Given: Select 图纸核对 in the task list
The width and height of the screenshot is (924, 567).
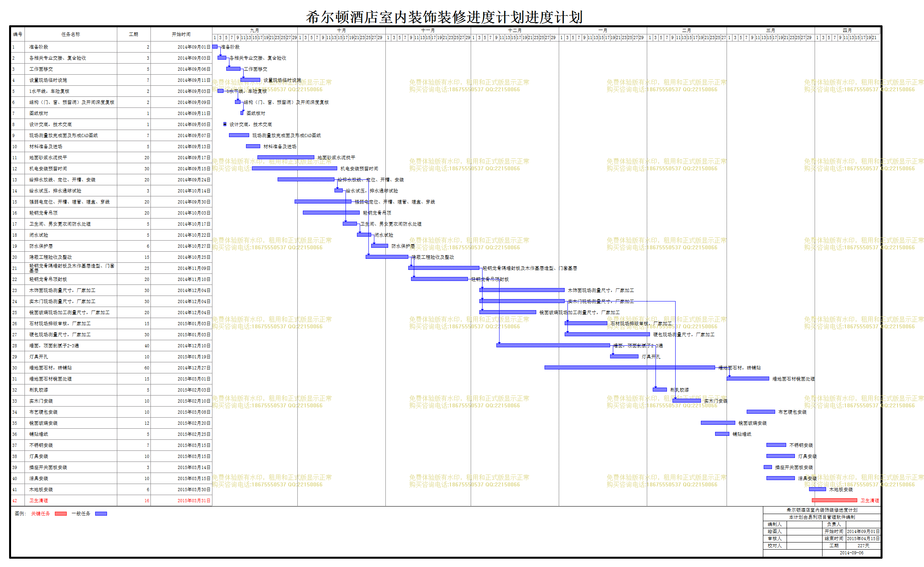Looking at the screenshot, I should 39,113.
